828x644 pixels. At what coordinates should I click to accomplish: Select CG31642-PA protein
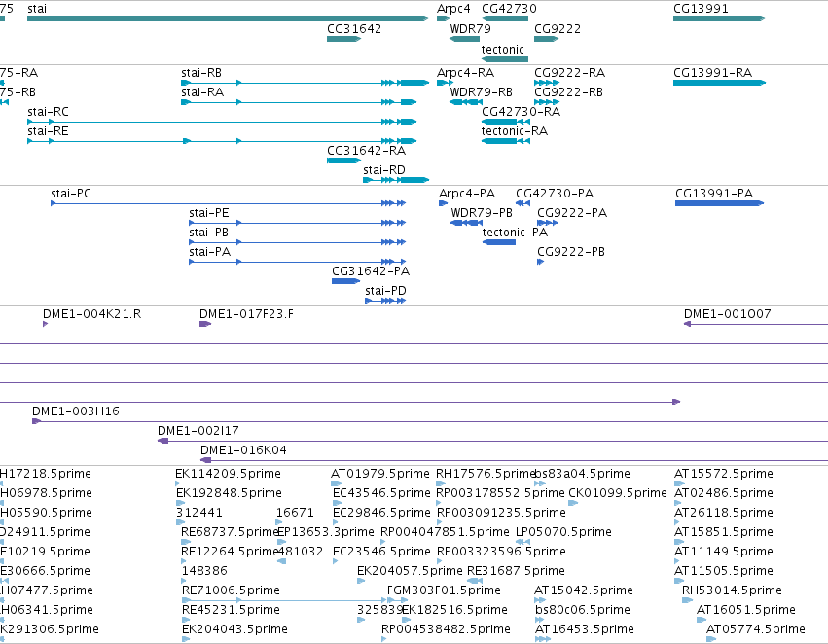point(345,281)
